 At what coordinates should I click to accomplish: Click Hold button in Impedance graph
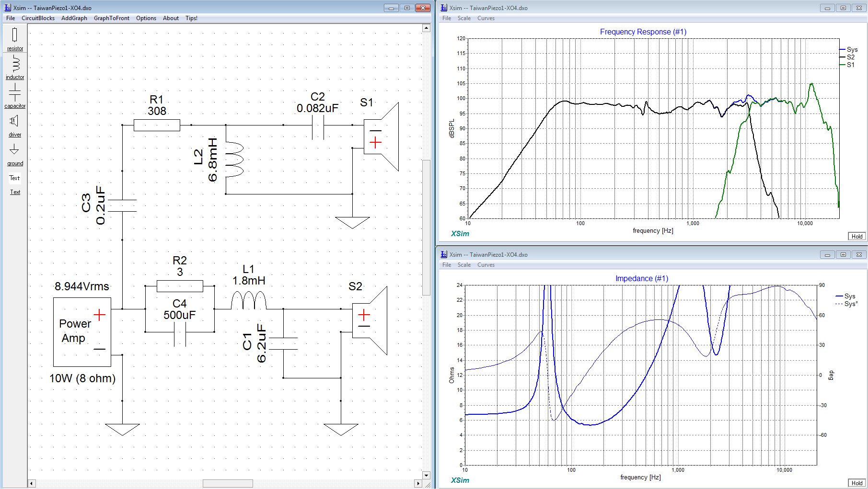857,483
